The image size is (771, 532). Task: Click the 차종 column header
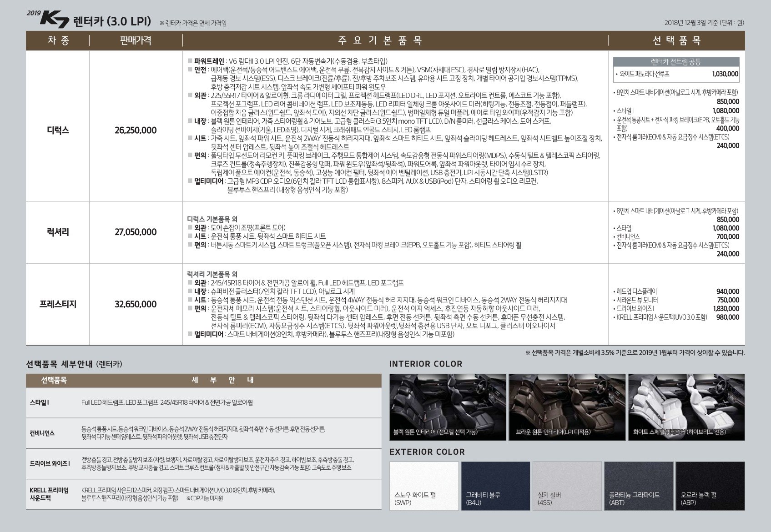tap(58, 40)
